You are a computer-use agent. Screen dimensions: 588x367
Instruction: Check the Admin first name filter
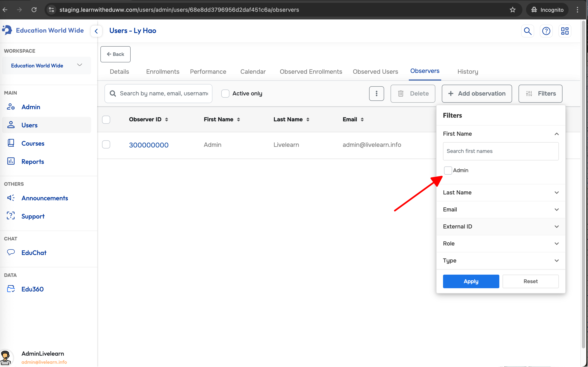tap(448, 170)
